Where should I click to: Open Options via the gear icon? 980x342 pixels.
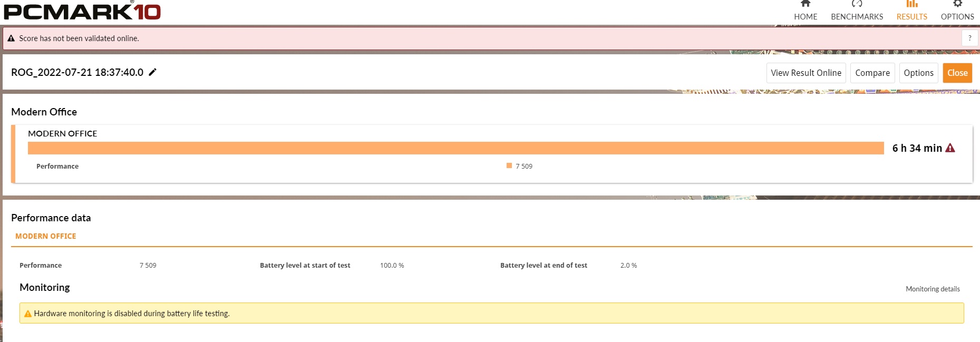coord(957,4)
